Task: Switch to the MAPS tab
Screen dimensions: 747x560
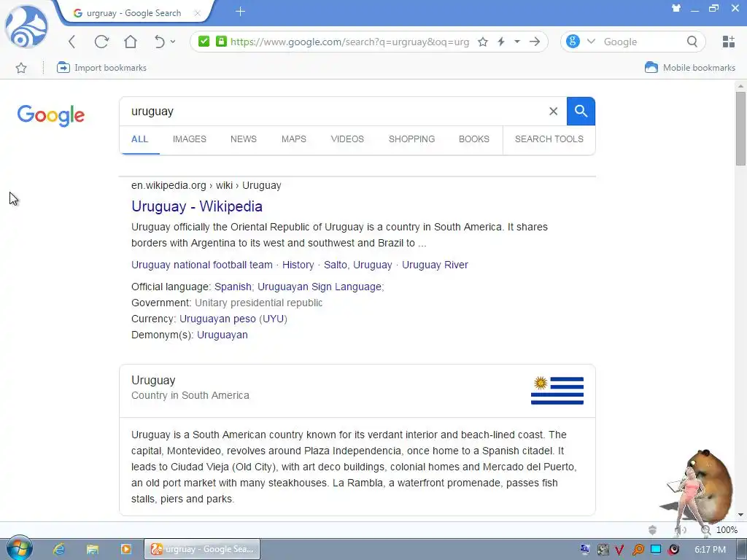Action: click(x=294, y=139)
